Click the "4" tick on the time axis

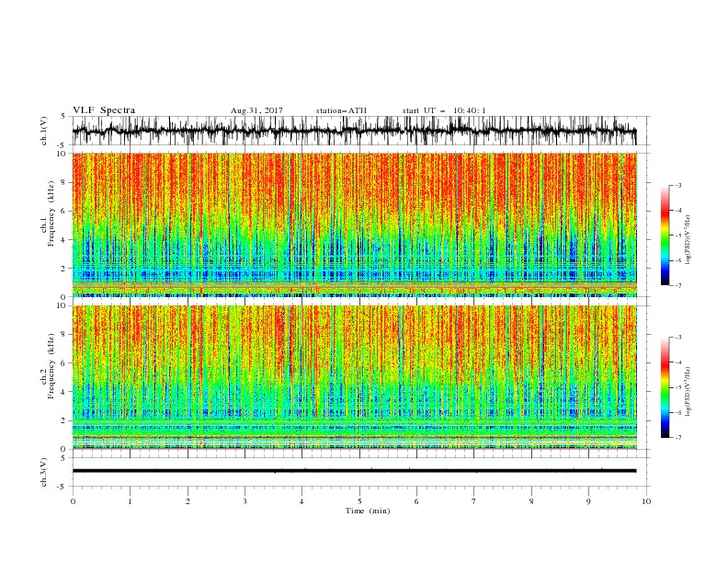pos(301,501)
